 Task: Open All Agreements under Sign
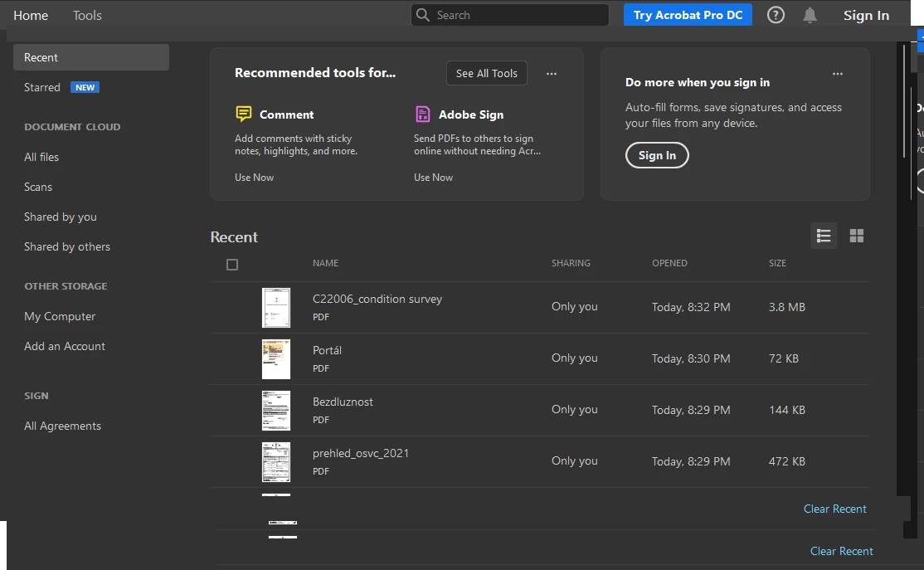click(x=62, y=426)
